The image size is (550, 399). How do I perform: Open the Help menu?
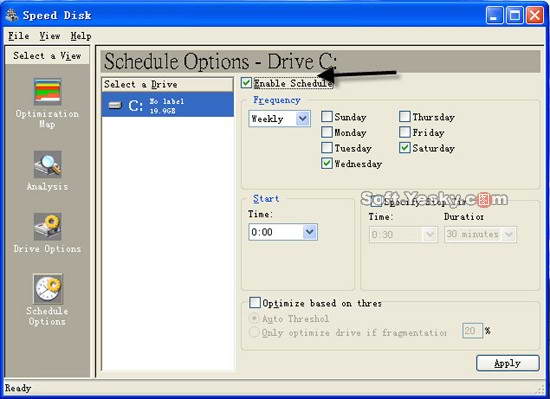click(x=81, y=36)
